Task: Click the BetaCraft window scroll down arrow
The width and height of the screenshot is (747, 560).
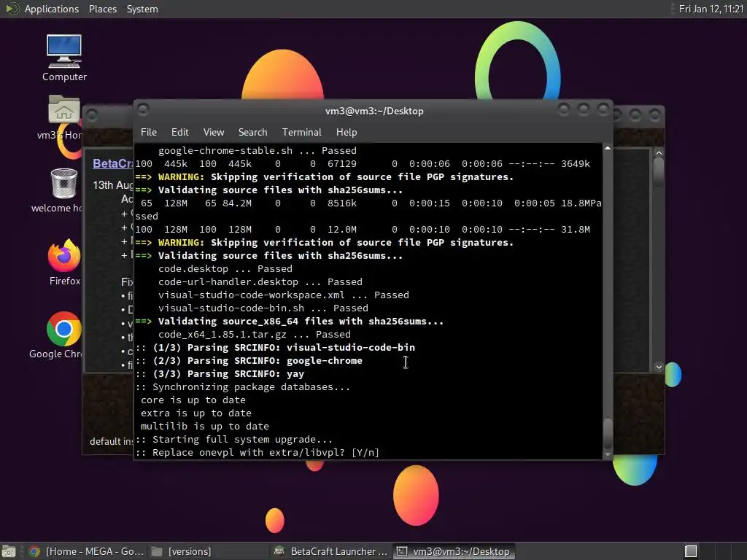Action: click(x=659, y=367)
